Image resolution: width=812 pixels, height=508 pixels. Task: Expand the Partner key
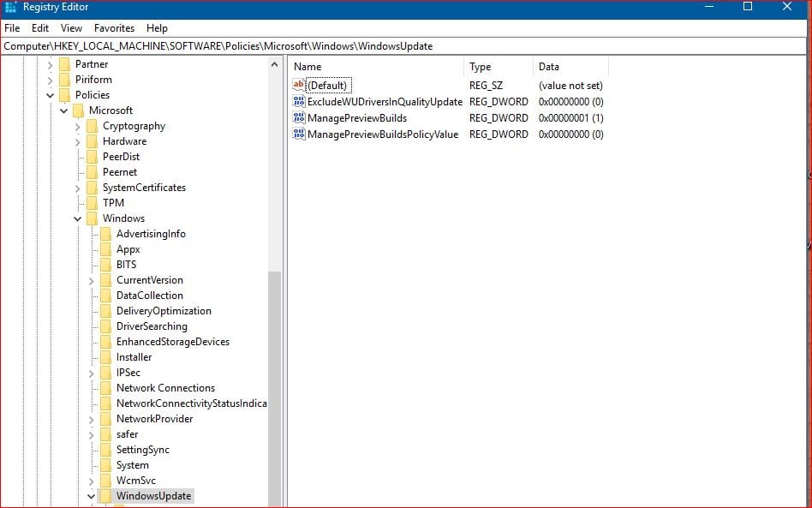[x=51, y=65]
